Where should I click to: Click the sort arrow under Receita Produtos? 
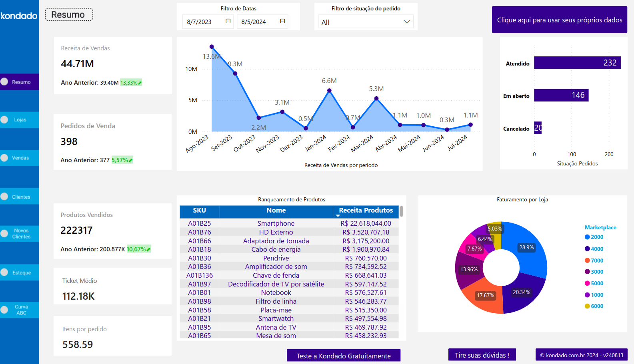tap(338, 216)
